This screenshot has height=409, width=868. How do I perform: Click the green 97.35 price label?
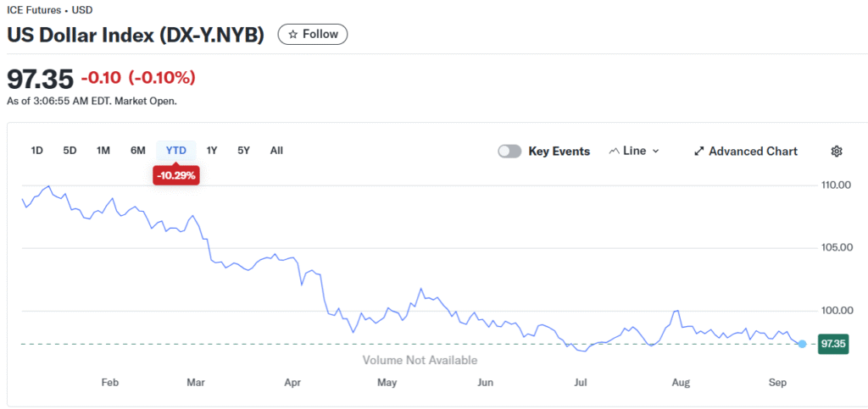(833, 344)
